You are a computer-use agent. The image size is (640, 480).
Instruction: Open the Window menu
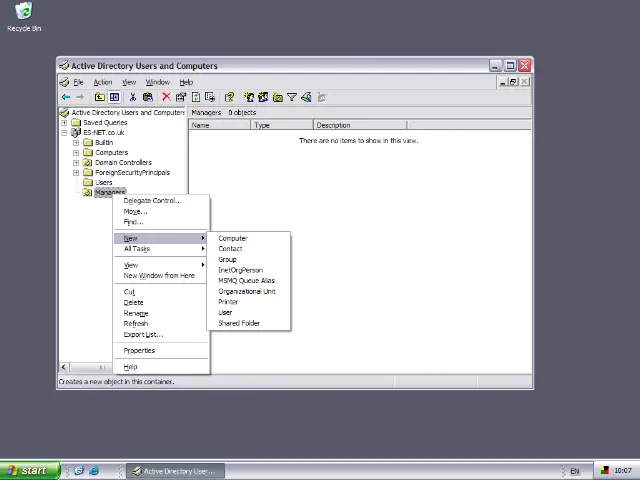[158, 82]
